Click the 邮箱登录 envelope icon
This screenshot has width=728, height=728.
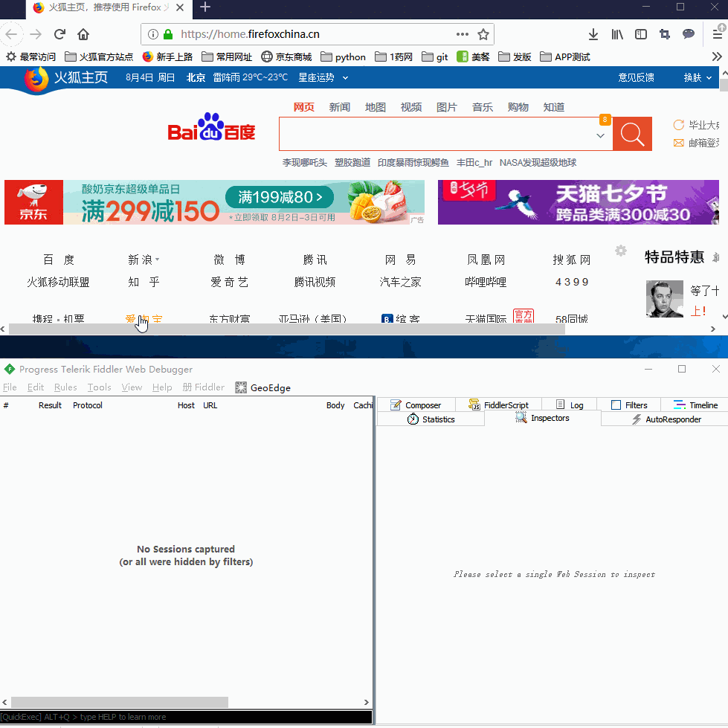coord(678,143)
